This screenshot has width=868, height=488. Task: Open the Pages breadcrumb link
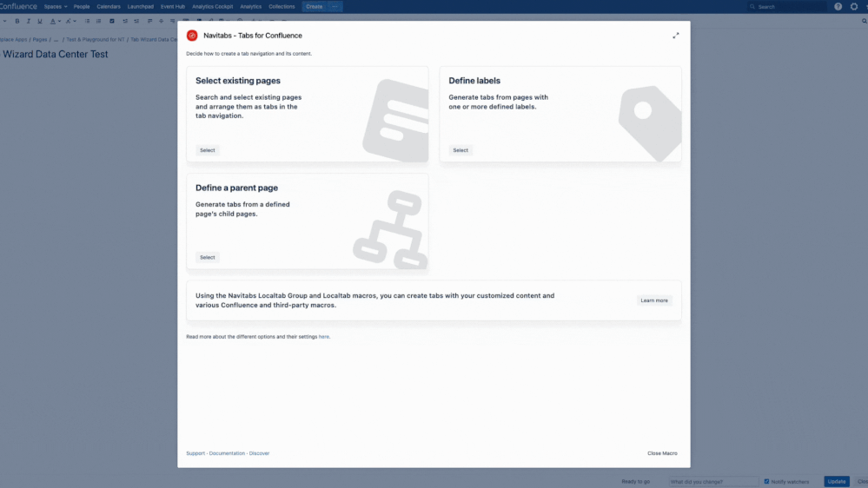40,40
